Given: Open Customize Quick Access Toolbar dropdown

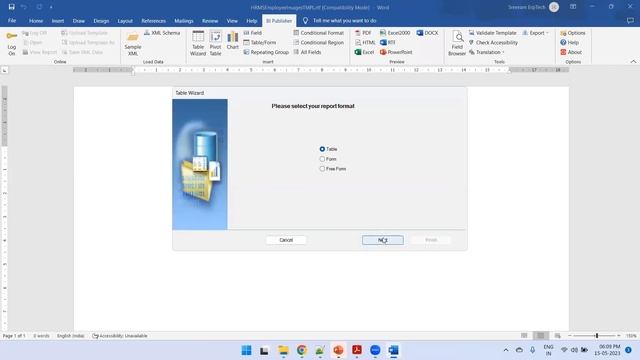Looking at the screenshot, I should coord(51,7).
